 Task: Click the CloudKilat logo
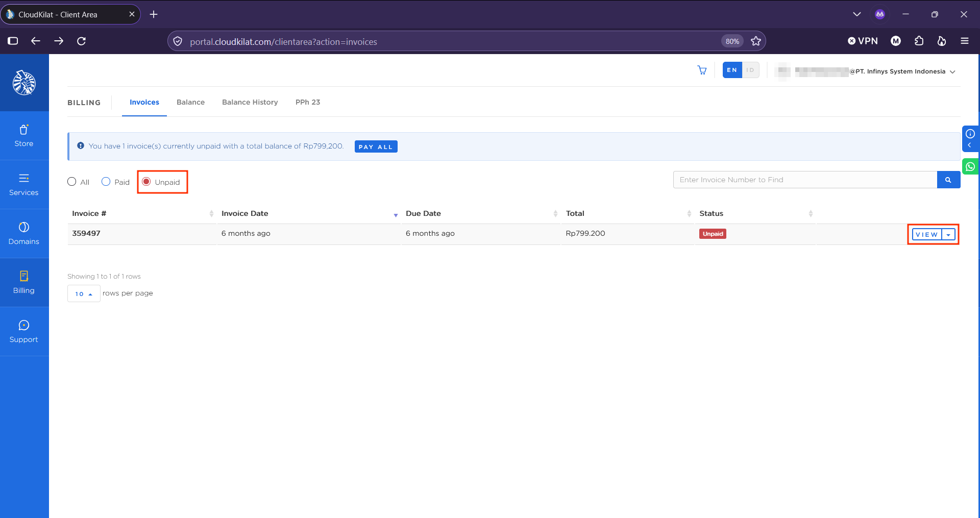[24, 83]
